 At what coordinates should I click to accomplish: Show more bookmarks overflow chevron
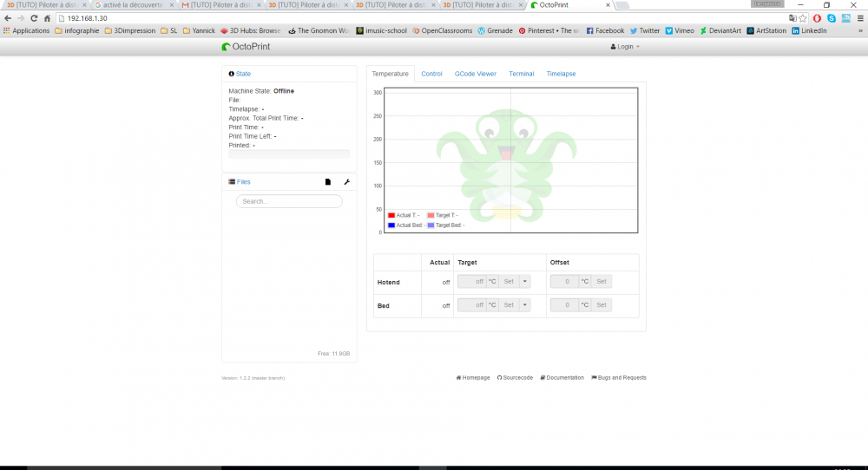(x=860, y=30)
